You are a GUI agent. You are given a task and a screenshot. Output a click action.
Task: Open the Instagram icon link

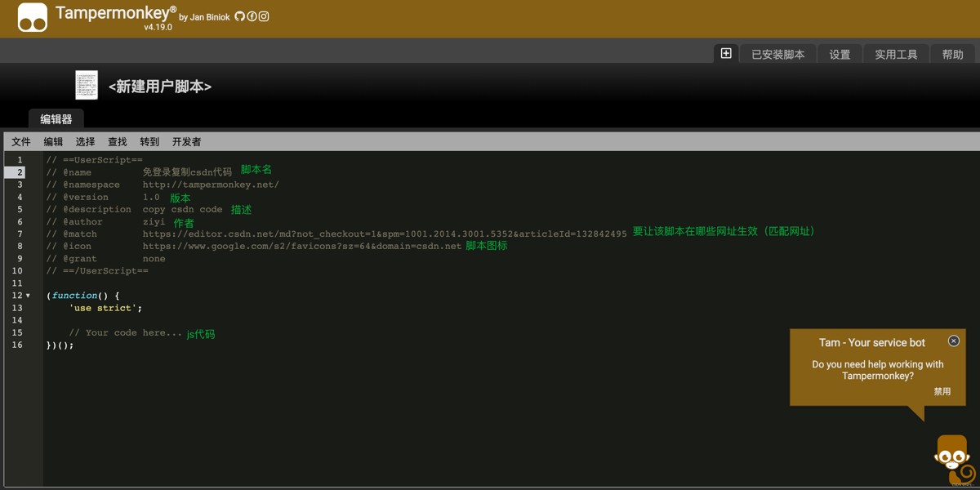[x=264, y=16]
